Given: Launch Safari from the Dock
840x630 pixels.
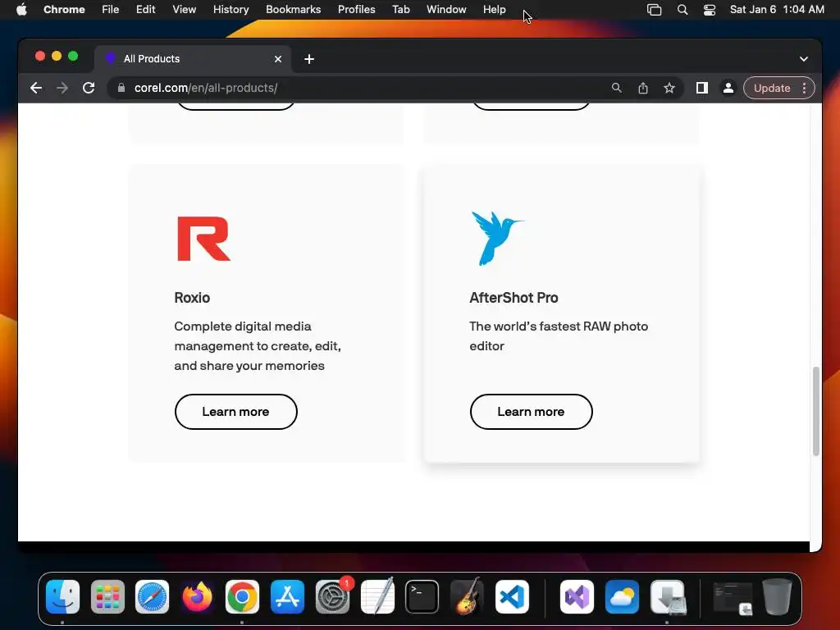Looking at the screenshot, I should (152, 597).
